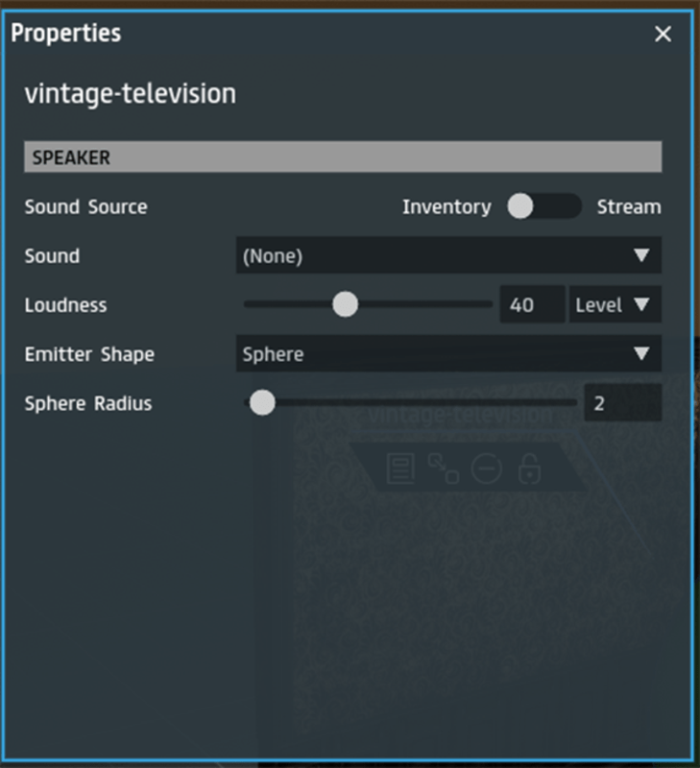
Task: Expand the Emitter Shape dropdown
Action: coord(448,354)
